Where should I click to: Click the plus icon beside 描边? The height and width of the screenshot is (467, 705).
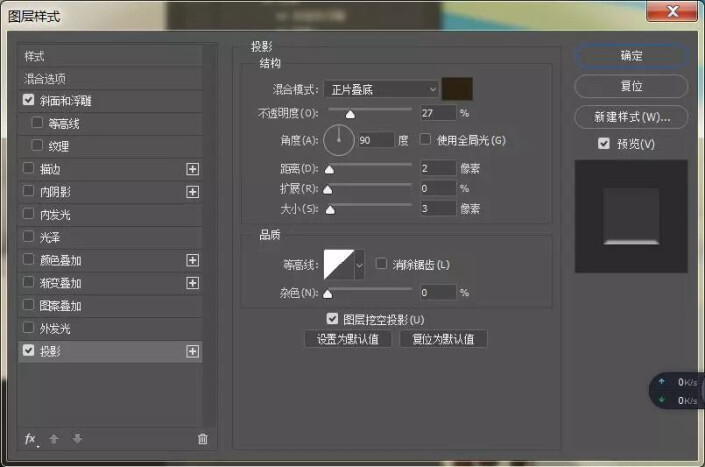tap(193, 169)
